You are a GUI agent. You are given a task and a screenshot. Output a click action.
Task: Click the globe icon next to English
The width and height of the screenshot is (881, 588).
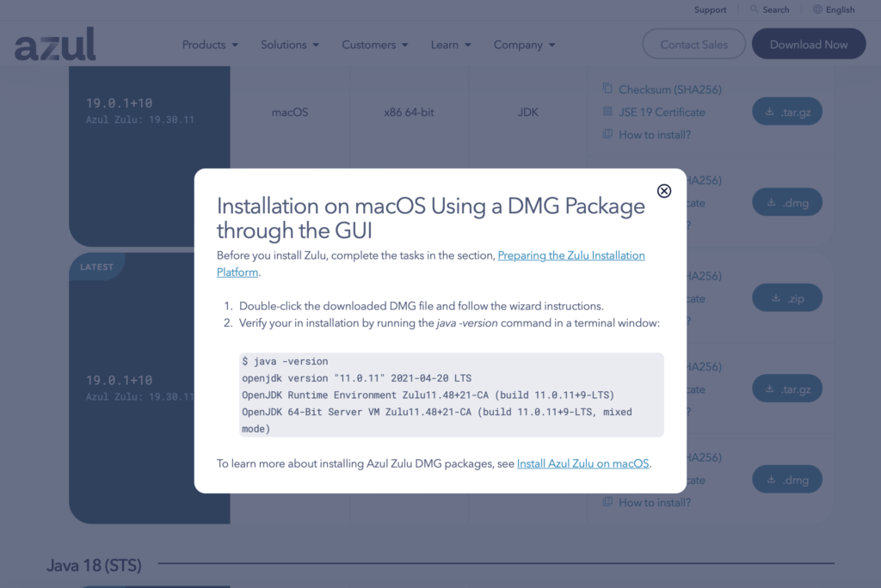pyautogui.click(x=817, y=9)
